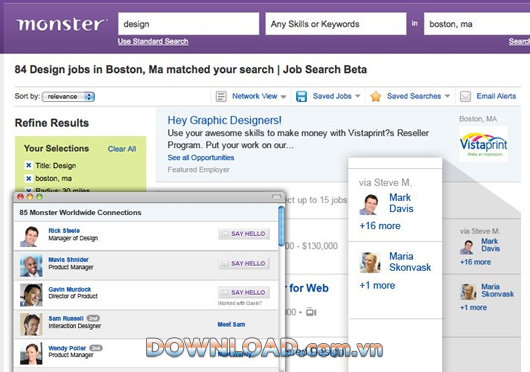Open the Saved Jobs menu label

tap(332, 96)
